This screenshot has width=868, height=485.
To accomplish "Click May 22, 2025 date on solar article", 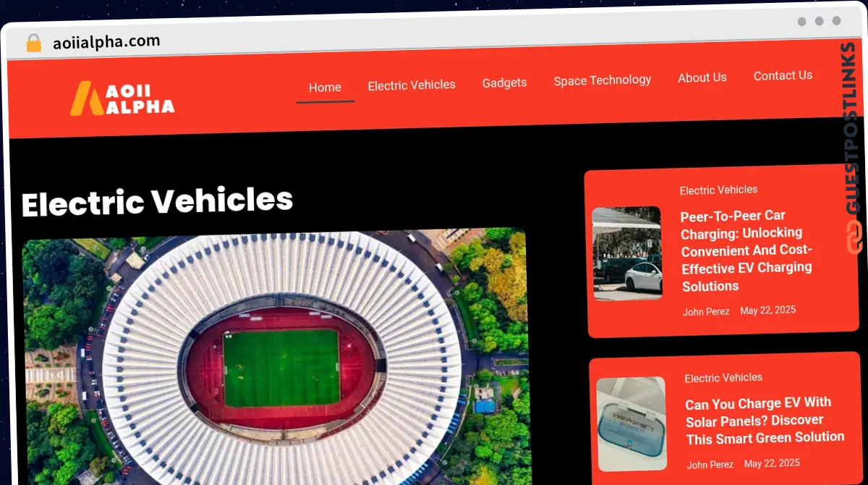I will point(772,463).
